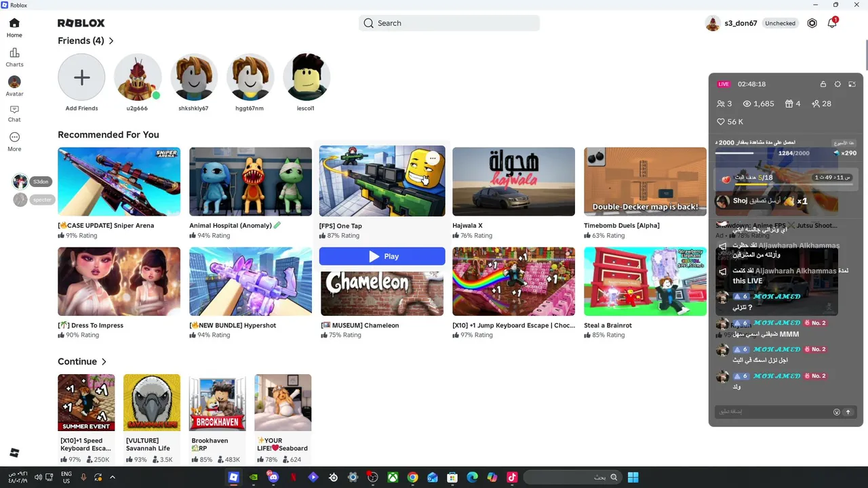Click the search magnifier icon
The height and width of the screenshot is (488, 868).
(368, 23)
